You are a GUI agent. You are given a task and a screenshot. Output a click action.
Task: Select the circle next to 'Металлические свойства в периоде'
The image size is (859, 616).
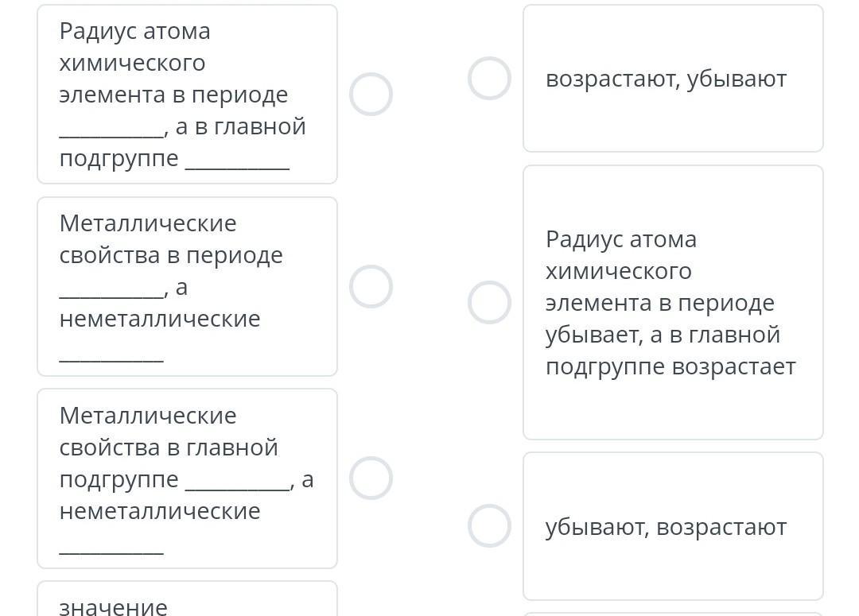click(x=371, y=286)
